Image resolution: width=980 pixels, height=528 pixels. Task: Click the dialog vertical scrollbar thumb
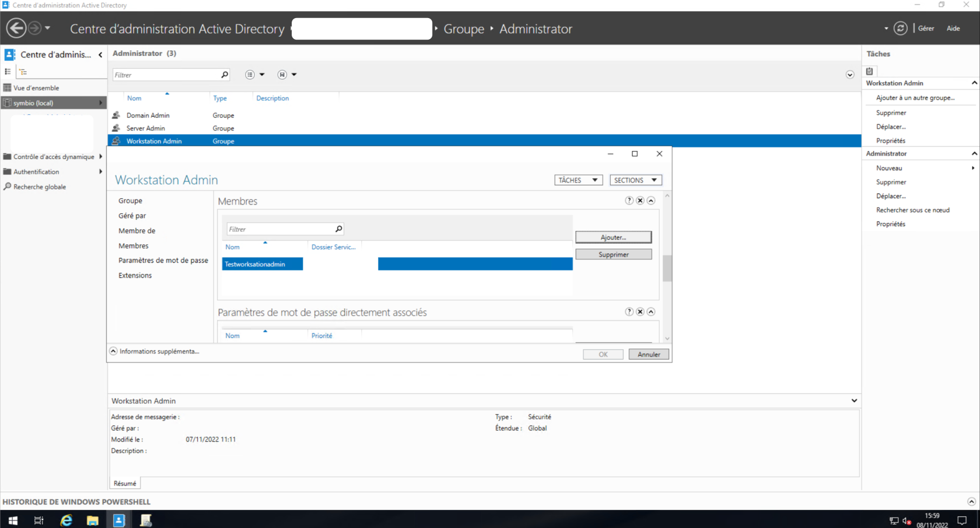[x=667, y=268]
